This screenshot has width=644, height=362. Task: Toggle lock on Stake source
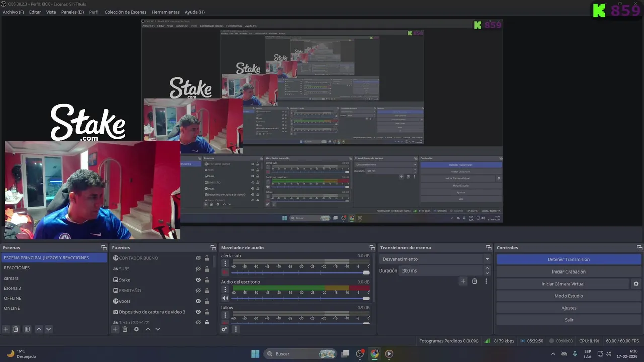[x=206, y=280]
